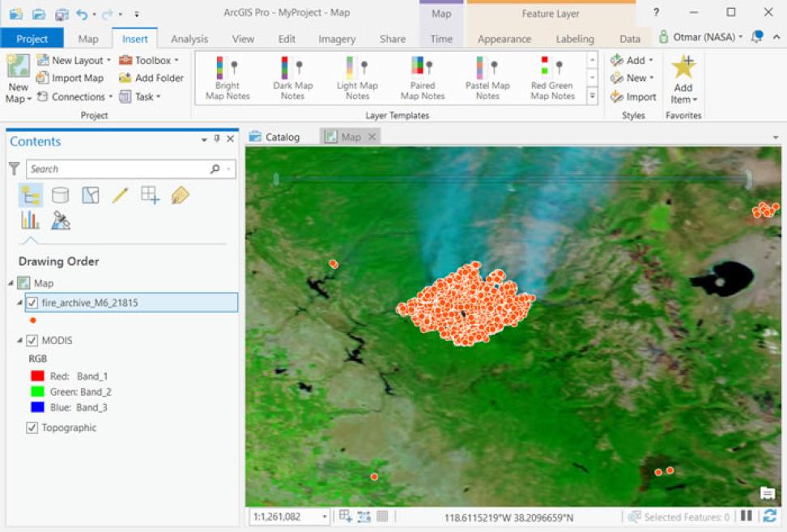Select the Pastel Map Notes template
Screen dimensions: 787x532
(x=487, y=79)
